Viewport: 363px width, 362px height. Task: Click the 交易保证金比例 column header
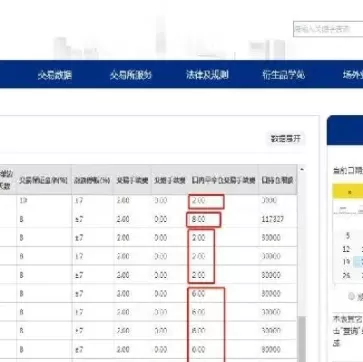coord(44,180)
